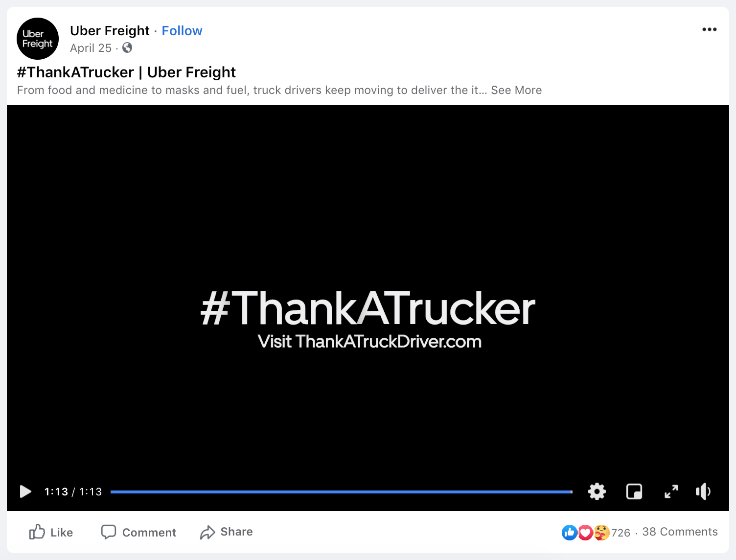Viewport: 736px width, 560px height.
Task: Enable picture-in-picture mode
Action: [x=634, y=491]
